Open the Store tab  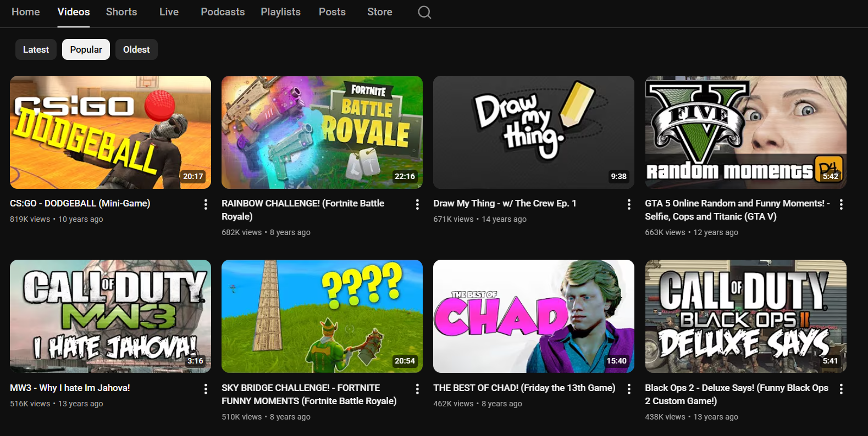(380, 12)
